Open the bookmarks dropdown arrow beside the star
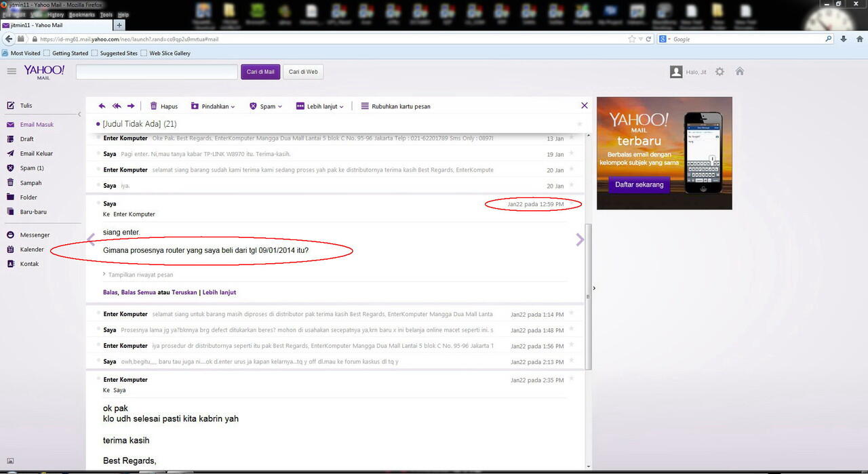The image size is (868, 474). [641, 39]
